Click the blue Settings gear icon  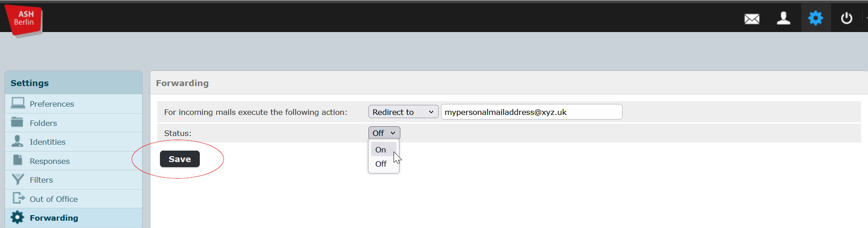pyautogui.click(x=815, y=18)
